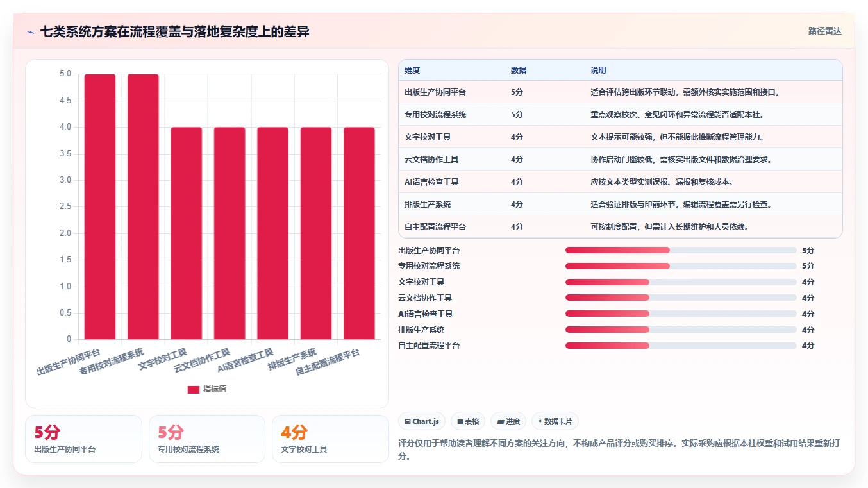
Task: Click the 表格 tag chip
Action: 468,421
